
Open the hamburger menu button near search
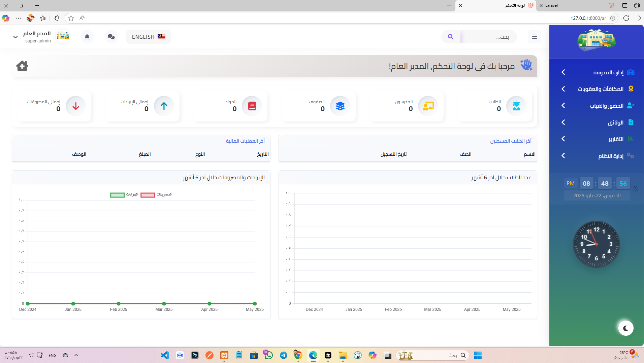pyautogui.click(x=534, y=37)
